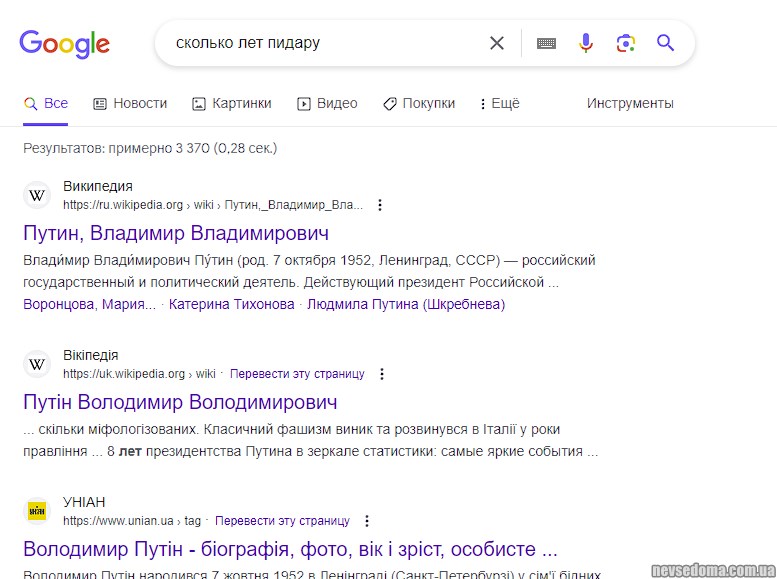Switch to the Видео tab

click(327, 103)
